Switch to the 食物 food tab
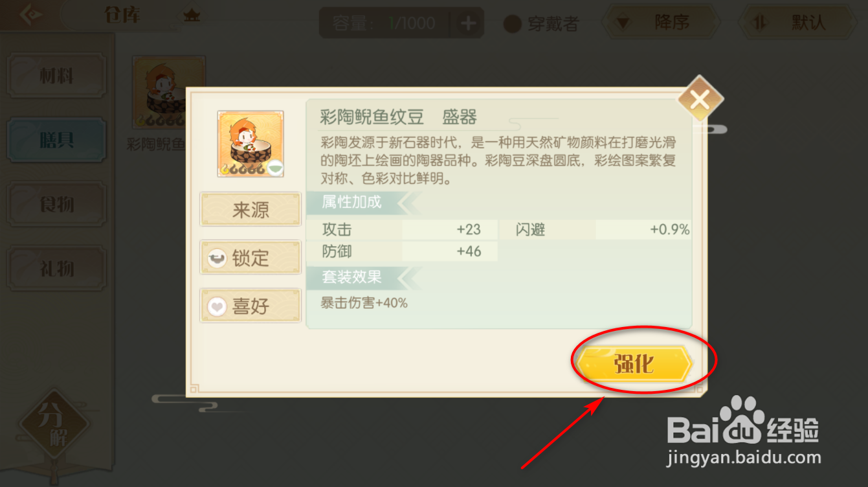The width and height of the screenshot is (868, 487). click(56, 204)
